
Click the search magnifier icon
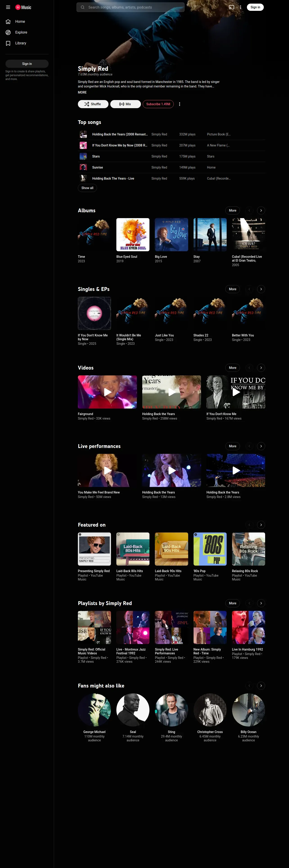[x=82, y=7]
